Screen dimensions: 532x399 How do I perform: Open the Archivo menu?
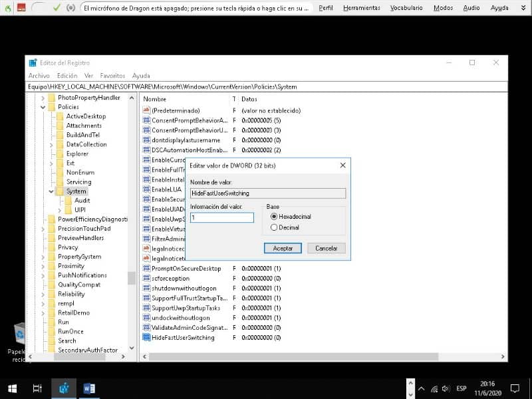pyautogui.click(x=39, y=76)
